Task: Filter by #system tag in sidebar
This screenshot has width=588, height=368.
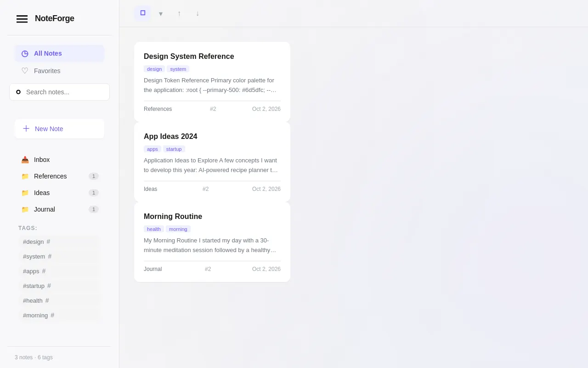Action: click(59, 256)
